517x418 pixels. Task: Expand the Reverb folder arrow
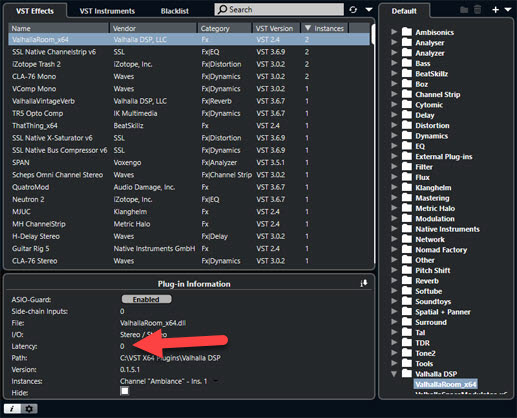tap(394, 280)
